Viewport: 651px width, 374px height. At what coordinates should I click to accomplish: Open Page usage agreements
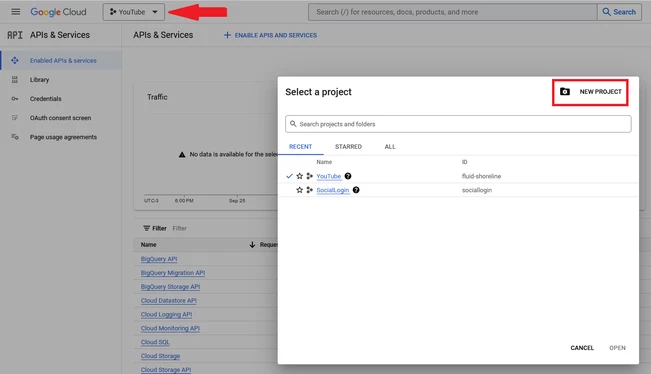tap(63, 137)
